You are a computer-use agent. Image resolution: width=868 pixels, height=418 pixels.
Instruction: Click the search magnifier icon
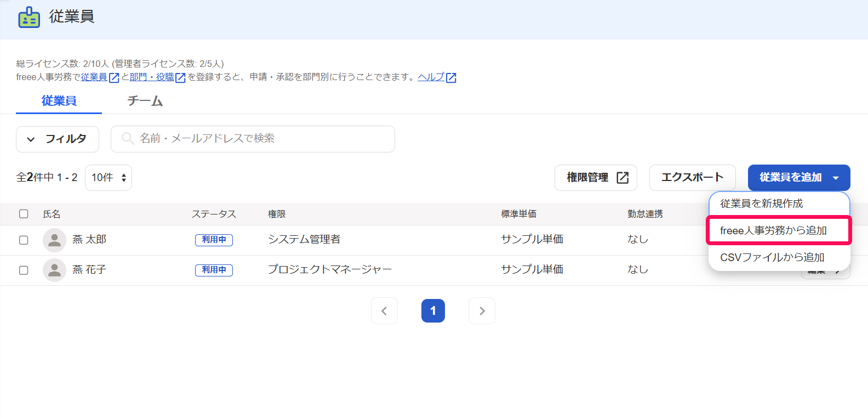[x=128, y=138]
